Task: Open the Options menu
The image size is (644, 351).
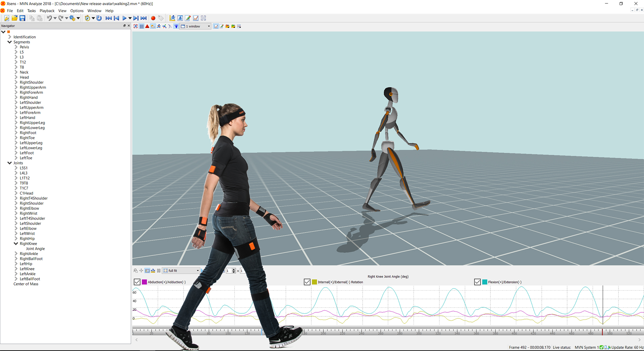Action: (77, 11)
